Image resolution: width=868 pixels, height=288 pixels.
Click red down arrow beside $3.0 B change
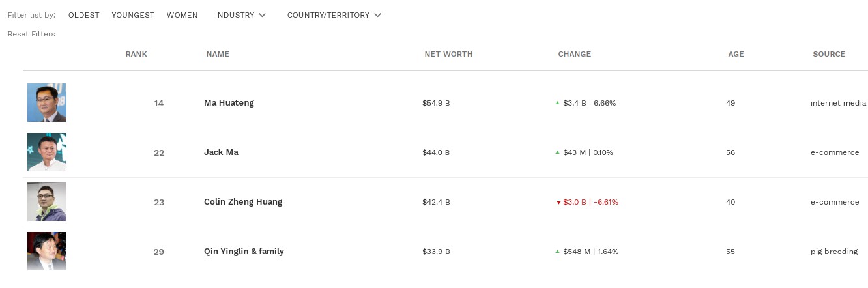(558, 203)
